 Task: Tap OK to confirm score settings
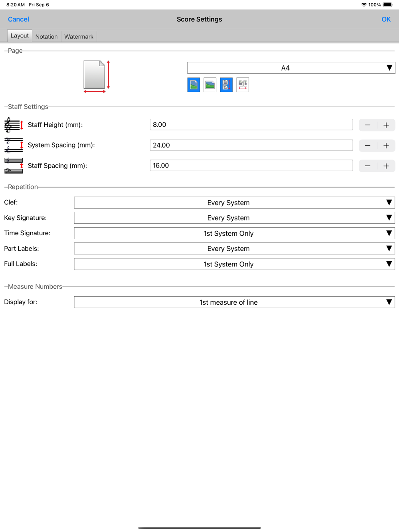click(386, 19)
